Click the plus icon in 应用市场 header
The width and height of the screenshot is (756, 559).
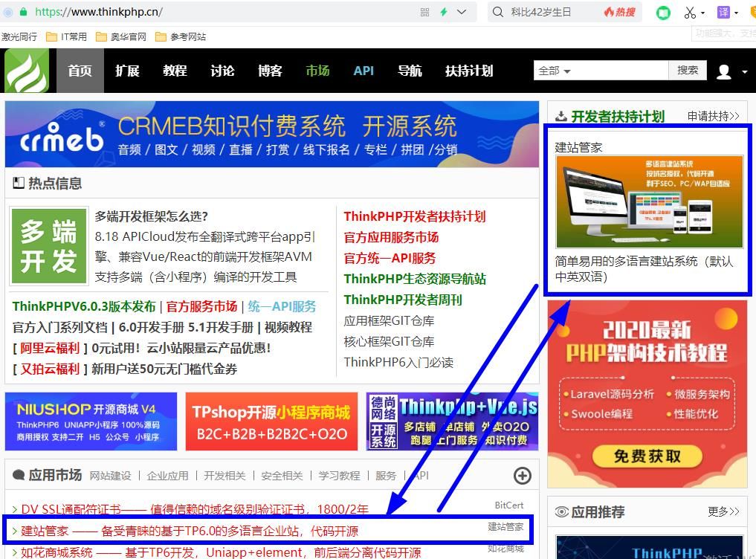[522, 476]
